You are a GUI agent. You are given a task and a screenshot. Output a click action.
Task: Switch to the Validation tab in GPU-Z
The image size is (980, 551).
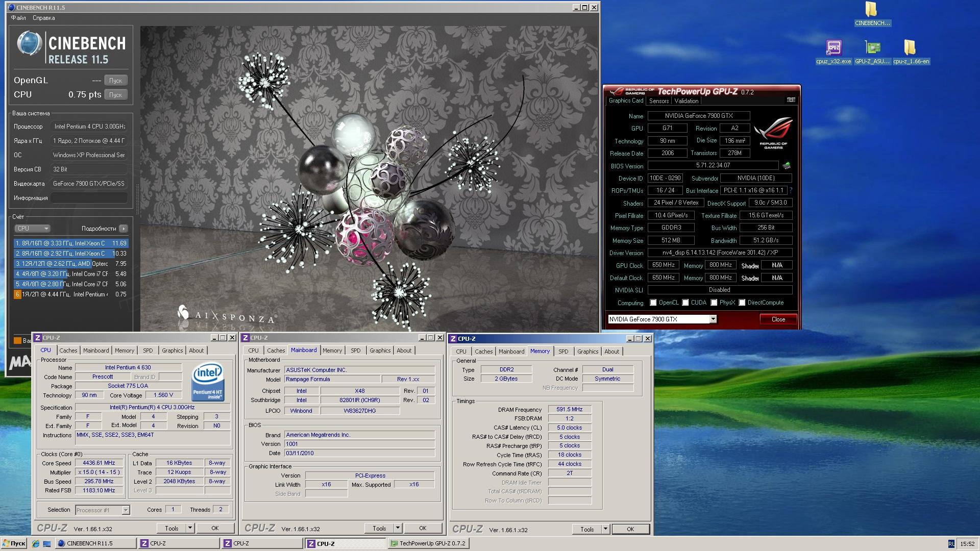687,101
